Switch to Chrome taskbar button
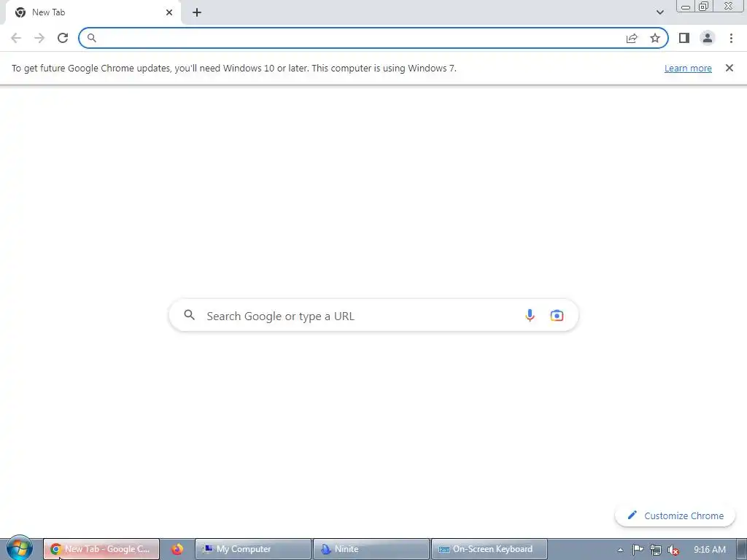The image size is (747, 560). 101,549
